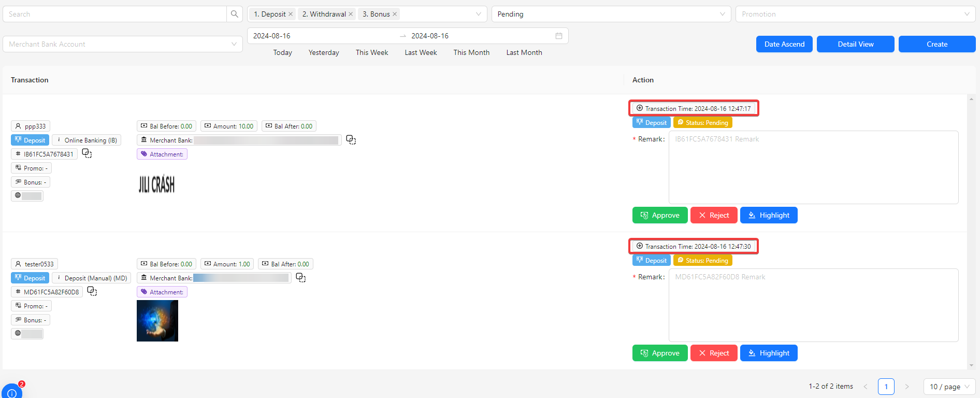
Task: Reject the ppp333 deposit
Action: pos(714,215)
